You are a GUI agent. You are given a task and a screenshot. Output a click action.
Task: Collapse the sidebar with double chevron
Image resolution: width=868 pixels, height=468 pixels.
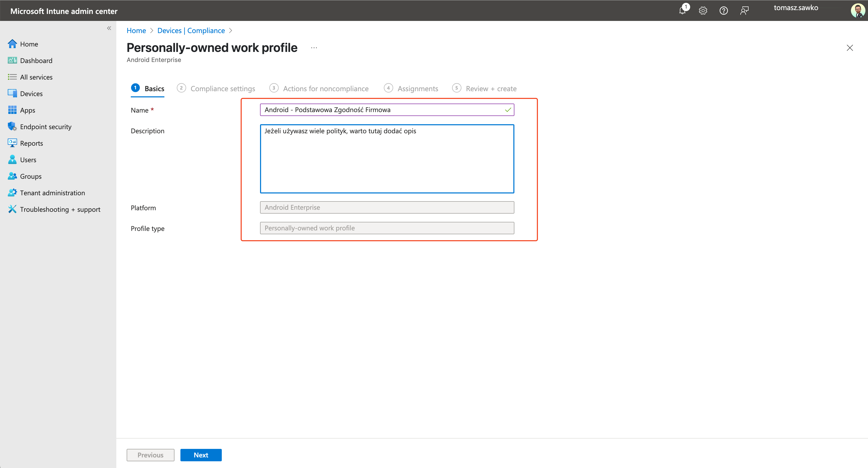pyautogui.click(x=109, y=28)
